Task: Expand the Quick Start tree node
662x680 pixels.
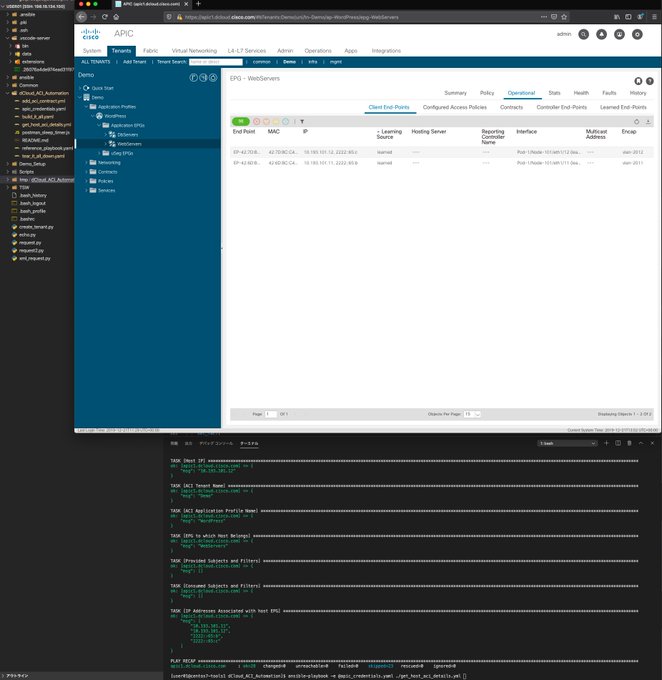Action: tap(80, 88)
